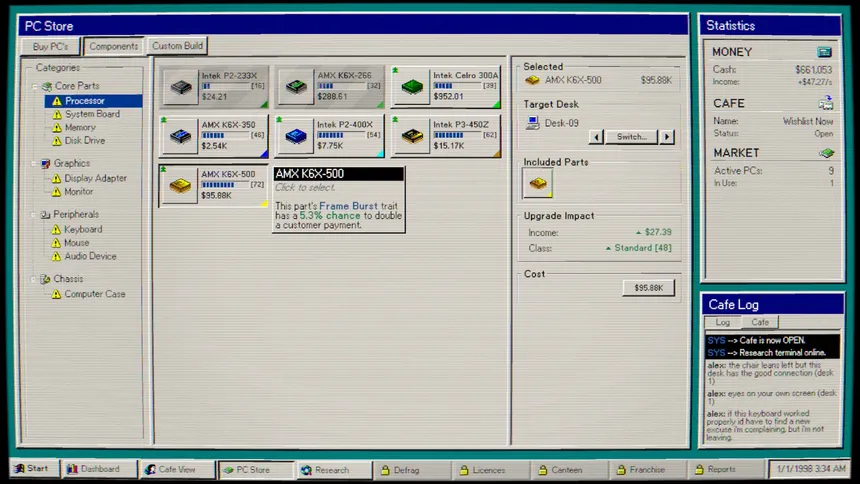Screen dimensions: 860x484
Task: Click the CAFE icon in Statistics
Action: [825, 103]
